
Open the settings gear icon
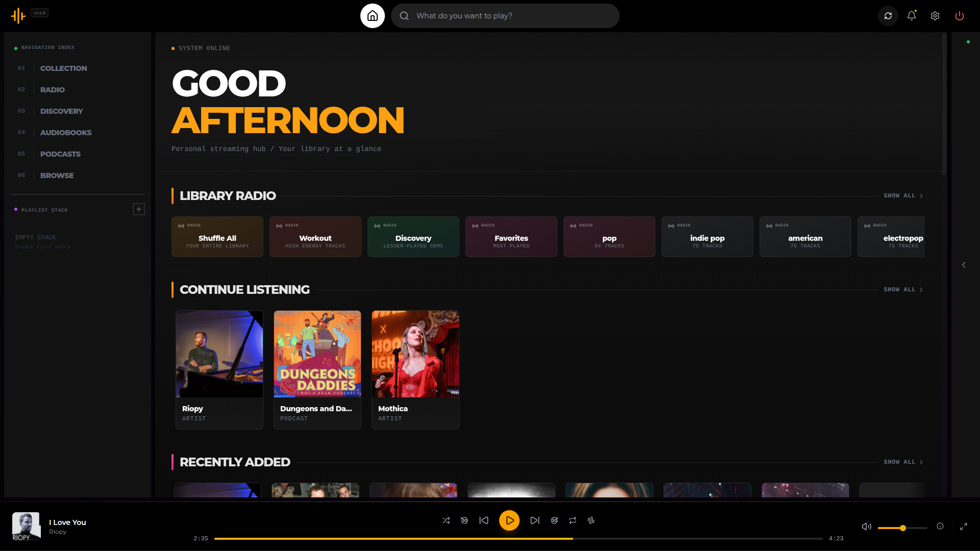pos(935,16)
